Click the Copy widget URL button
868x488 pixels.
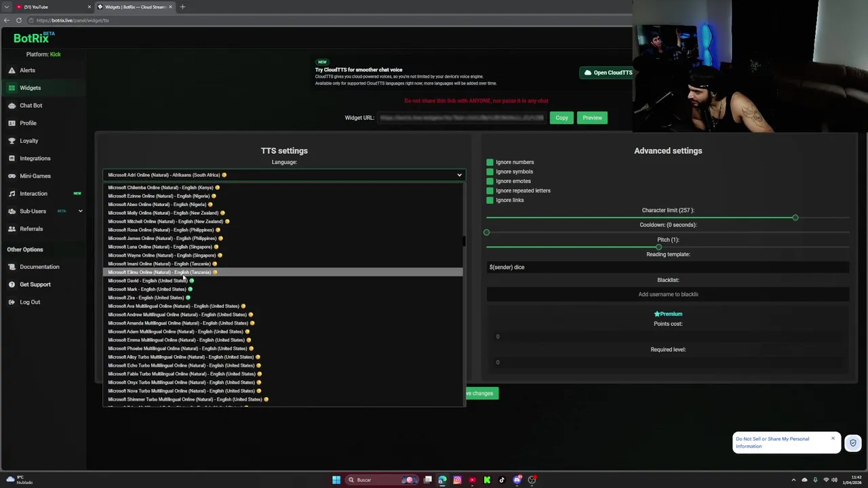(562, 118)
